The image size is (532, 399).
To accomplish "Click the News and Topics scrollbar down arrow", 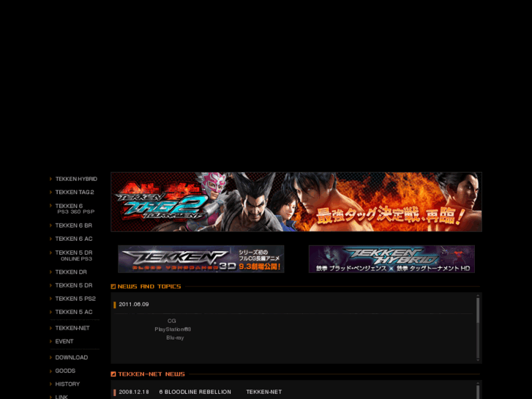I will (x=478, y=359).
